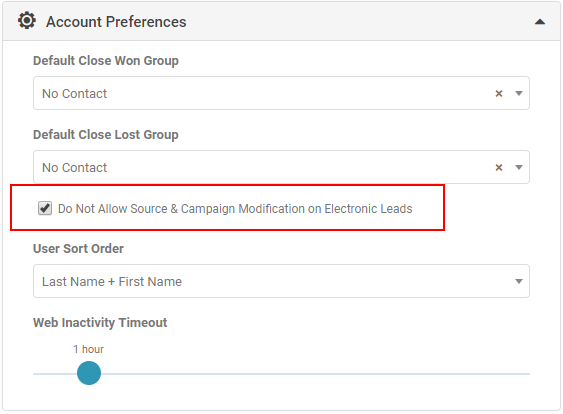Screen dimensions: 563x414
Task: Collapse the Account Preferences panel with the caret
Action: (x=540, y=22)
